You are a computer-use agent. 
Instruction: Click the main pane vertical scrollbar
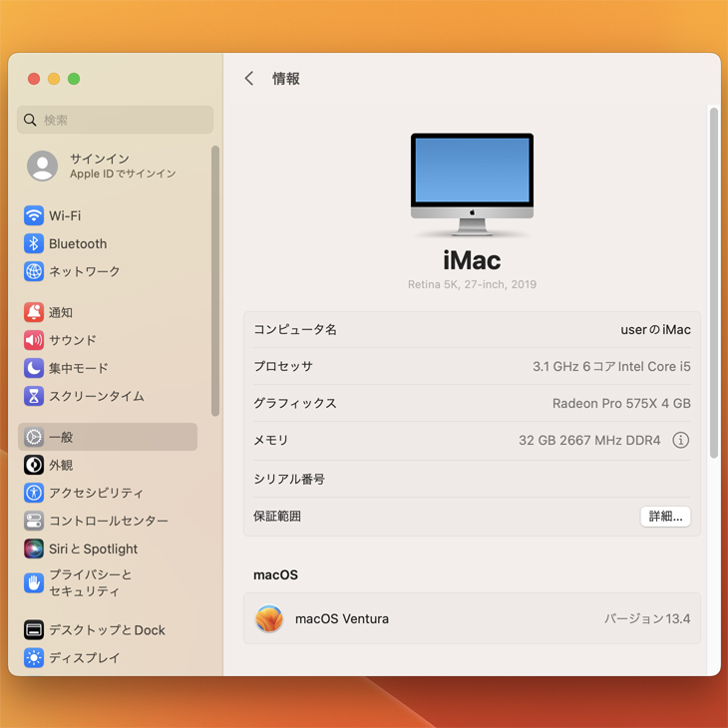713,283
